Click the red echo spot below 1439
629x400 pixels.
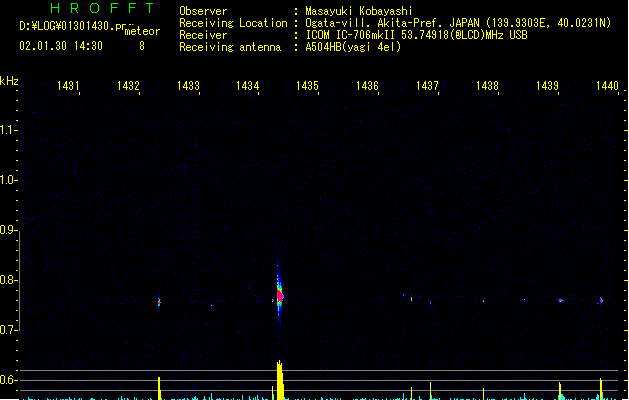[560, 300]
